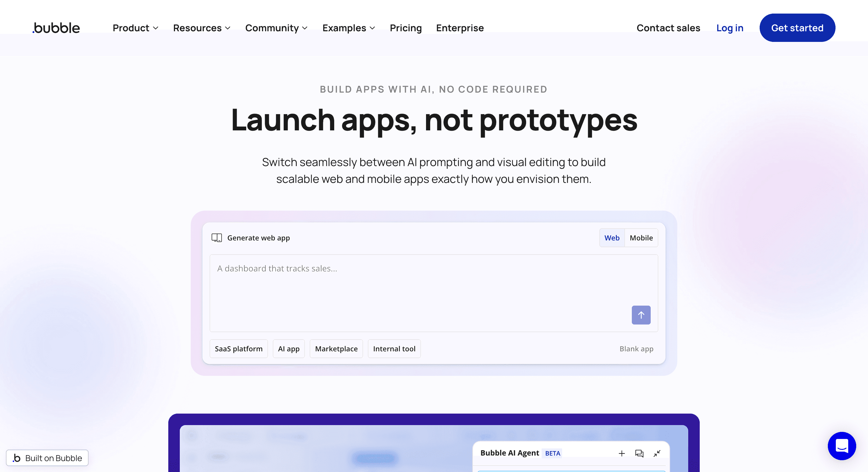Submit the prompt with the arrow-up button

(x=641, y=315)
